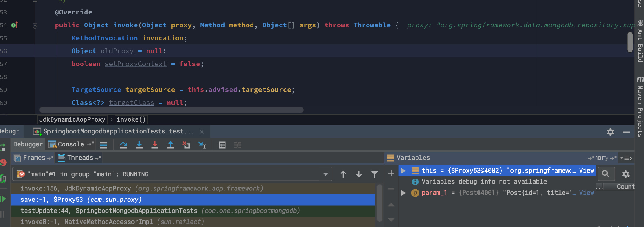Click the @Override annotation

point(74,12)
